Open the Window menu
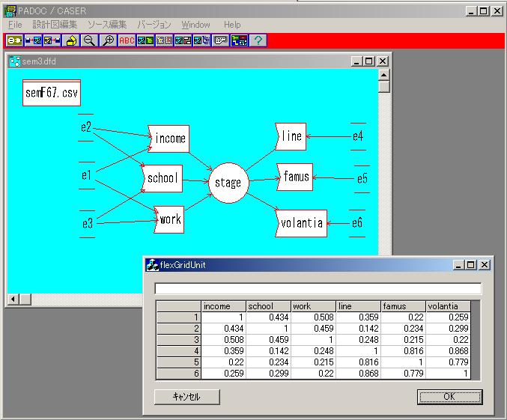Screen dimensions: 507x420 tap(195, 25)
